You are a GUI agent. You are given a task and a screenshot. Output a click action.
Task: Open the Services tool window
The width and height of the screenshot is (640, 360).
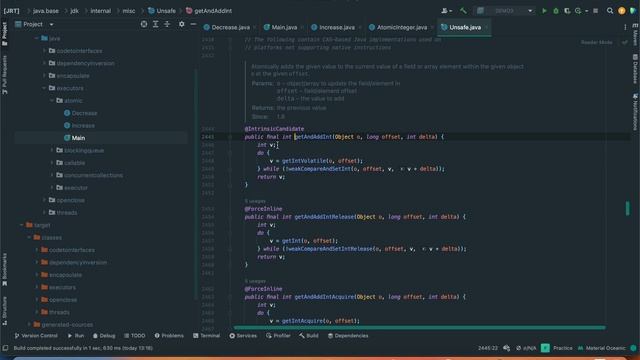(x=243, y=336)
